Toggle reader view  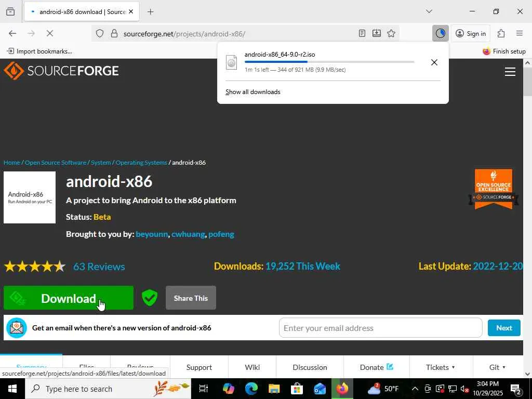tap(362, 33)
